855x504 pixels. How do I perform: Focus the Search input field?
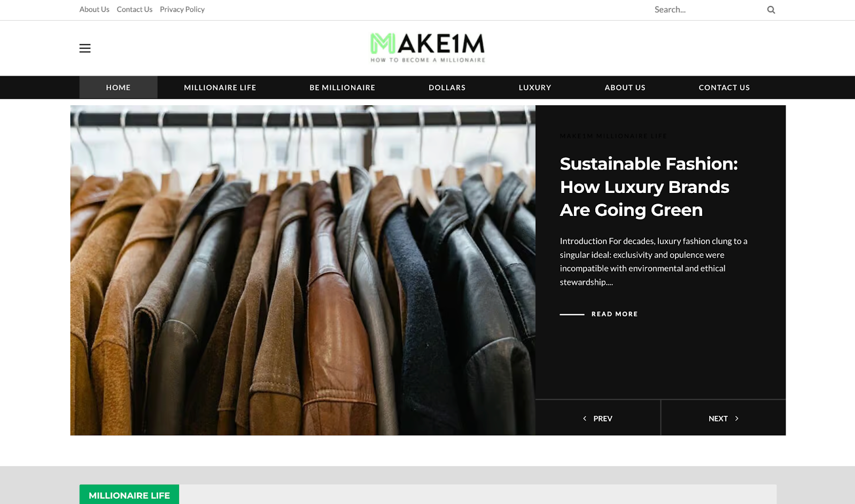click(706, 10)
